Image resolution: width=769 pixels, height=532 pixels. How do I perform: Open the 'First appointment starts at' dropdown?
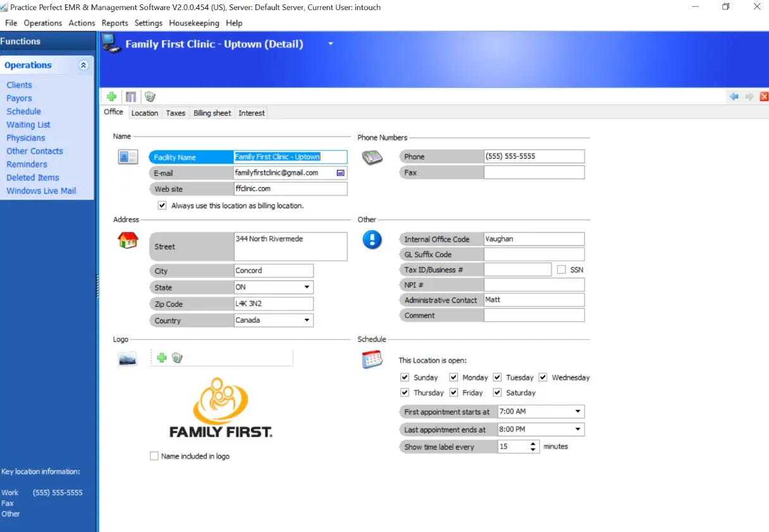pos(576,411)
